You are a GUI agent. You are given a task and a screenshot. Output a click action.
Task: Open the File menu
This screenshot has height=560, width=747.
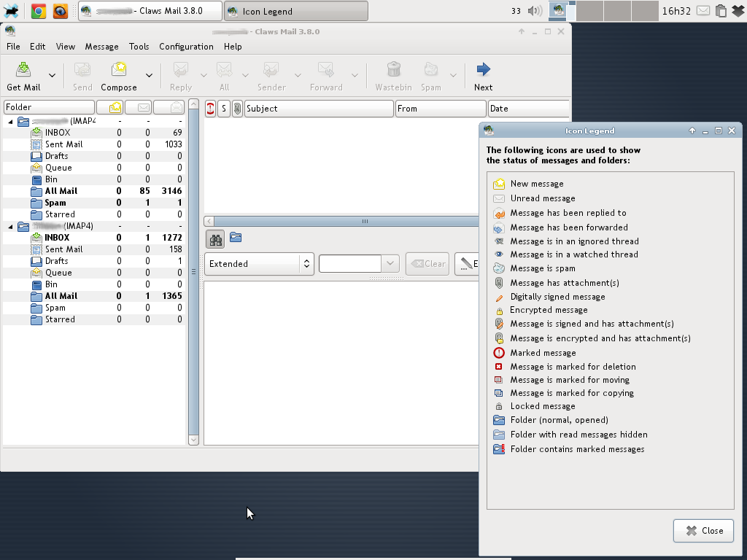point(13,47)
